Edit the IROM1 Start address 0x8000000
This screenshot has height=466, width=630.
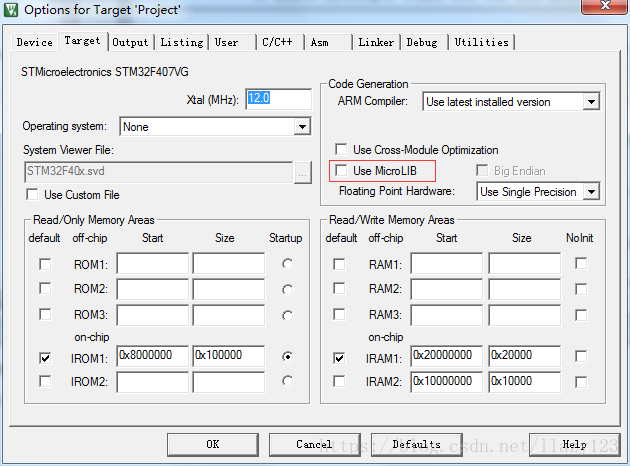152,356
